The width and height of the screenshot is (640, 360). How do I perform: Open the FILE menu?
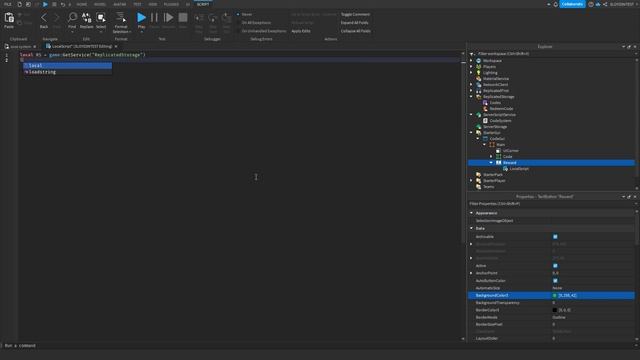pos(8,4)
